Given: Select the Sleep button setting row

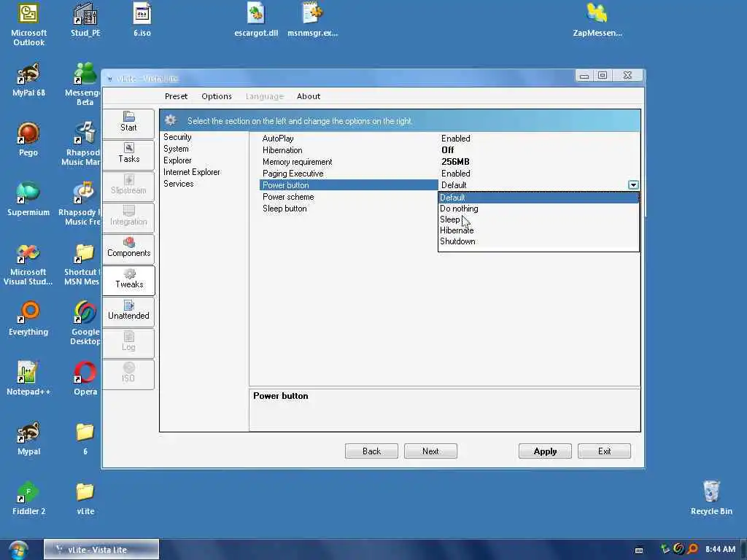Looking at the screenshot, I should pos(348,209).
